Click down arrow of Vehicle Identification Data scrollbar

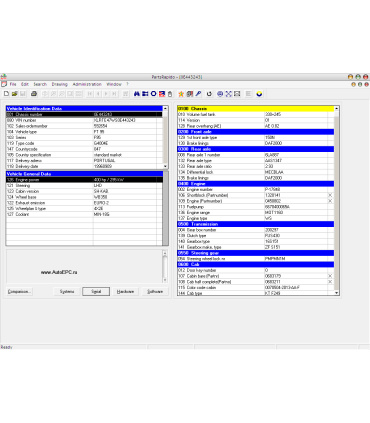(x=165, y=166)
